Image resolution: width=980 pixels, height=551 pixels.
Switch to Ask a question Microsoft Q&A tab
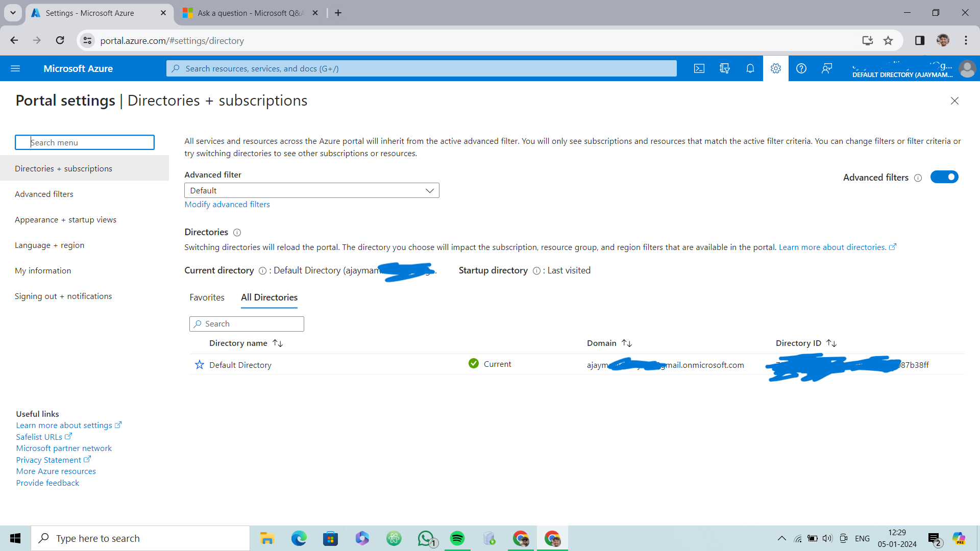tap(250, 13)
